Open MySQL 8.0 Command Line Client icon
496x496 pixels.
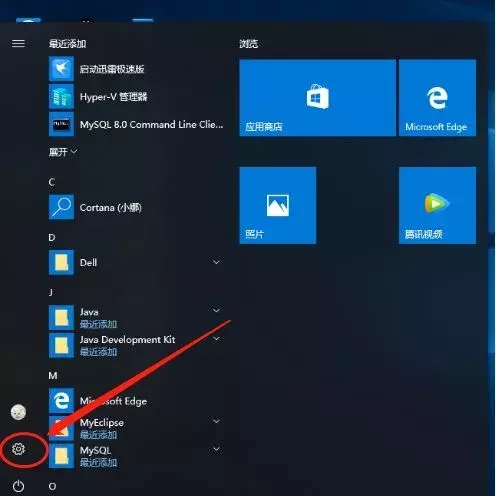point(61,124)
